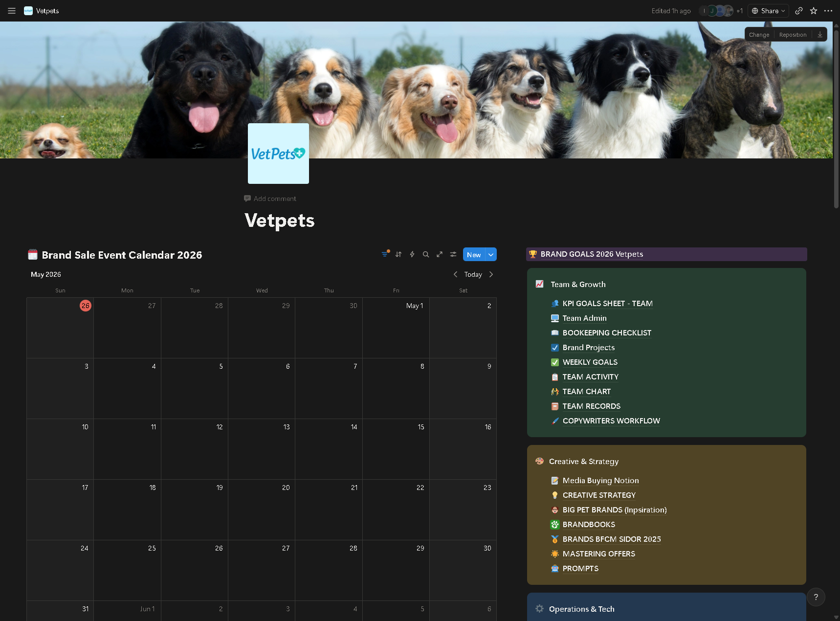840x621 pixels.
Task: Click the chart icon next to Team & Growth
Action: 539,284
